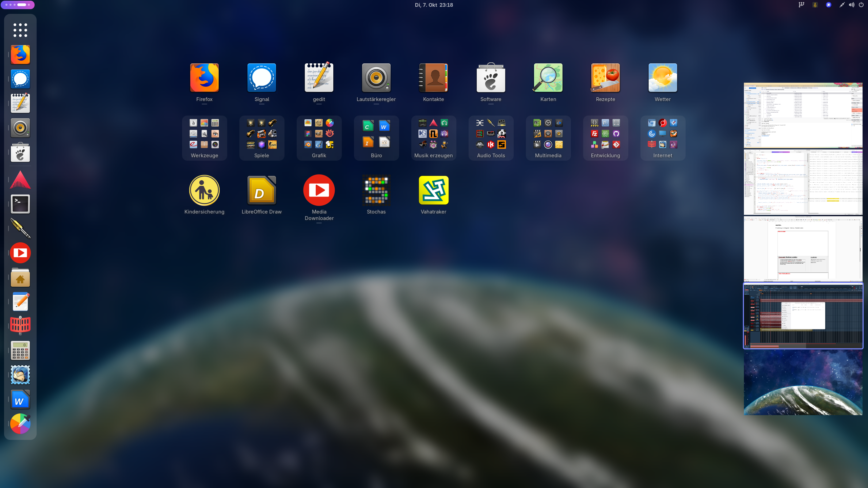
Task: Open the Wetter weather app
Action: (663, 78)
